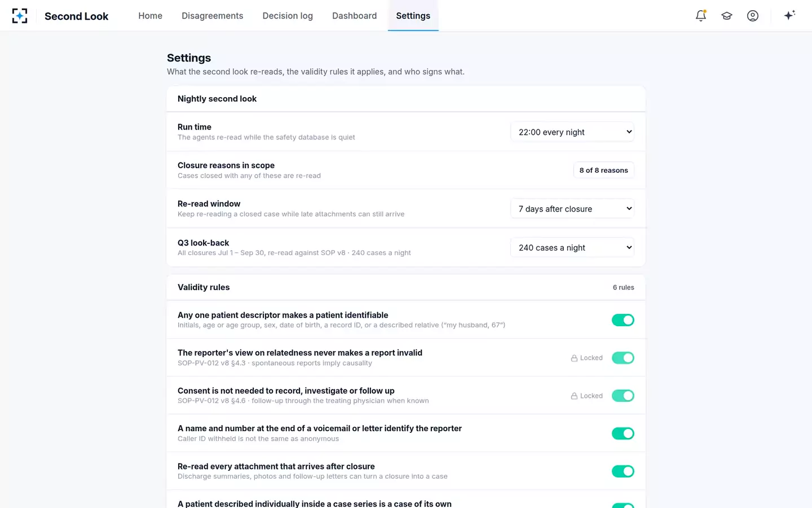Toggle the locked consent rule switch
This screenshot has width=812, height=508.
tap(623, 396)
